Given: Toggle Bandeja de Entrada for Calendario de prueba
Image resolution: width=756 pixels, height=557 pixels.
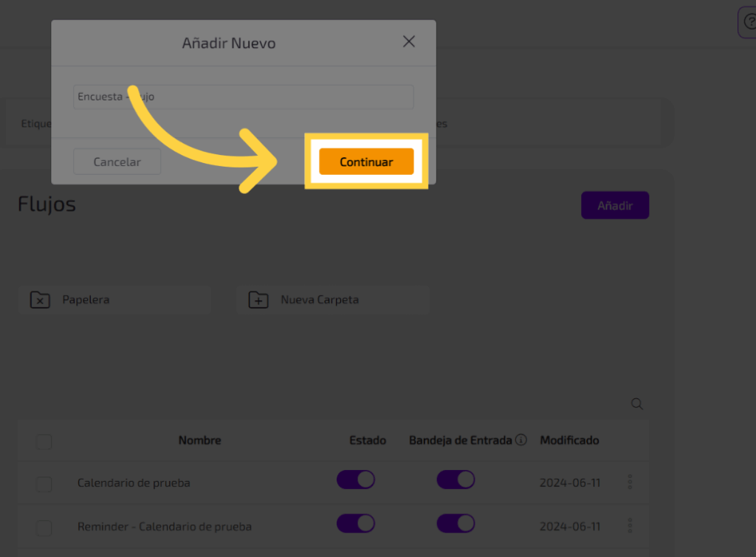Looking at the screenshot, I should pyautogui.click(x=456, y=480).
